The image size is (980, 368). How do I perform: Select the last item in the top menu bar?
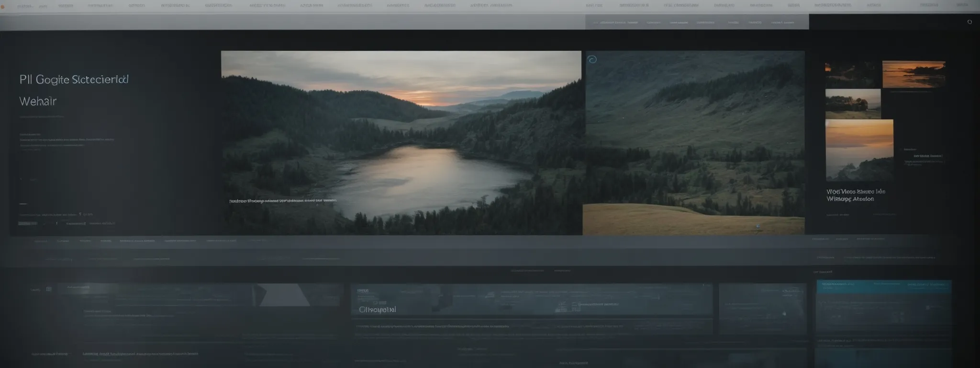(962, 5)
